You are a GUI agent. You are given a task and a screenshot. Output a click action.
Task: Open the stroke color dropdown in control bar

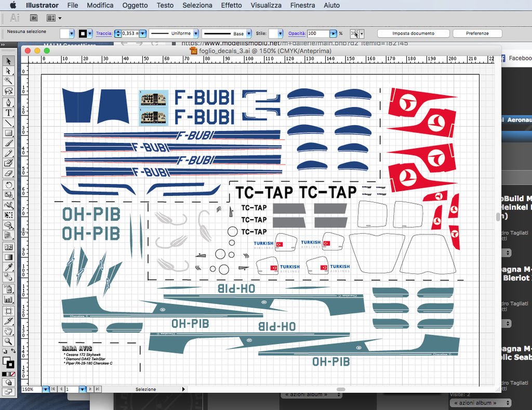[x=90, y=34]
